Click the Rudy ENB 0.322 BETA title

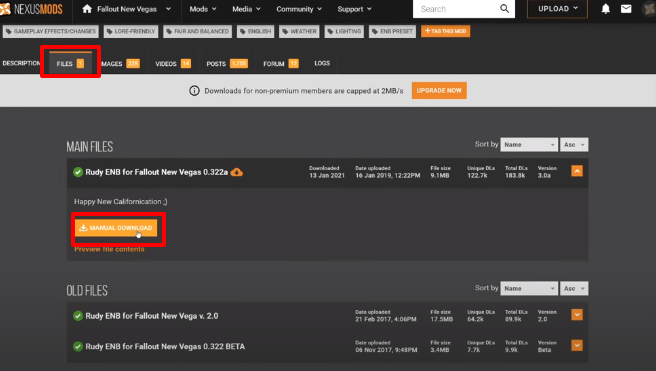point(165,346)
